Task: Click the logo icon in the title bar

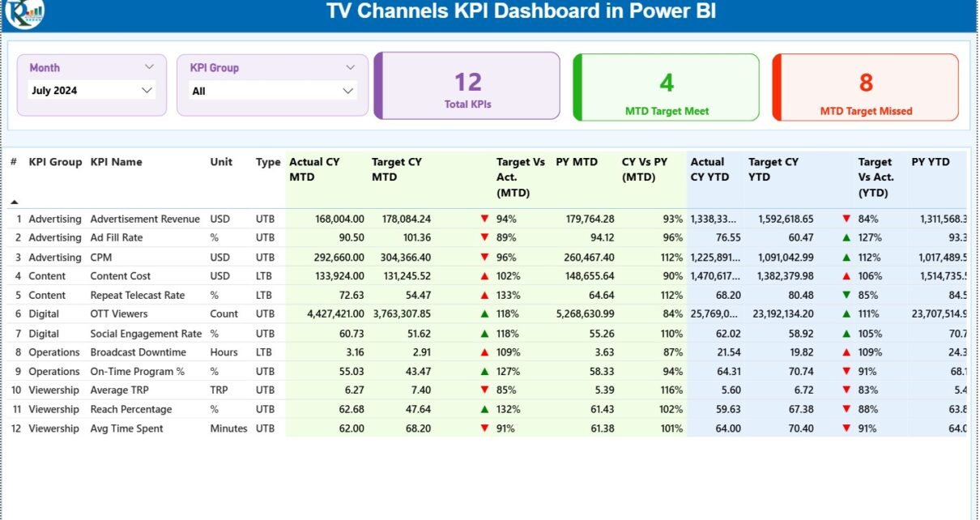Action: [x=24, y=12]
